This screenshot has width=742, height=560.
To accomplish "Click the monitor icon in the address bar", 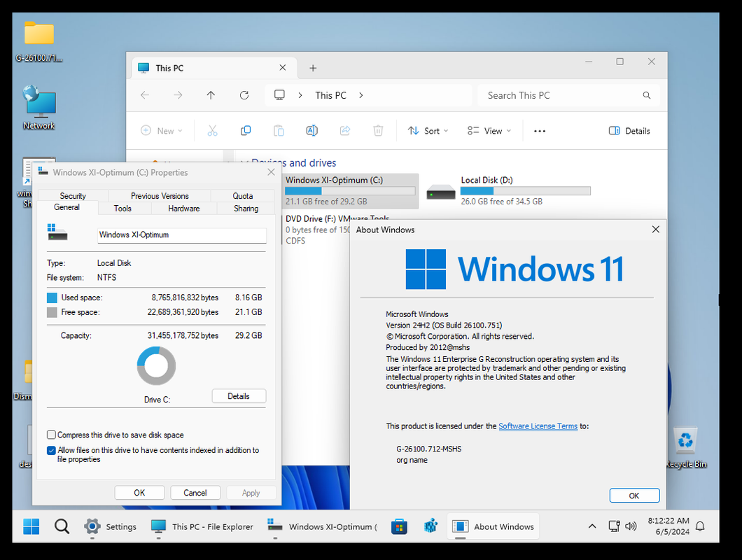I will 280,95.
